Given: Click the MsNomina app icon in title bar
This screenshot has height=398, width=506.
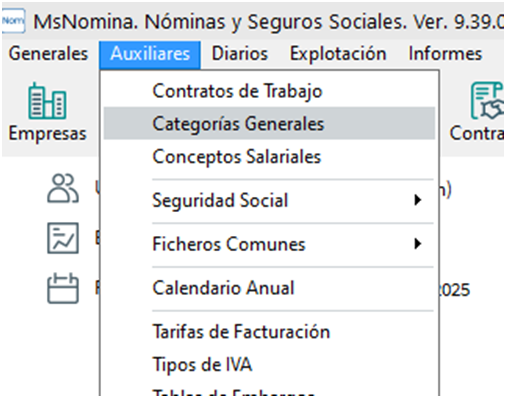Looking at the screenshot, I should point(13,21).
